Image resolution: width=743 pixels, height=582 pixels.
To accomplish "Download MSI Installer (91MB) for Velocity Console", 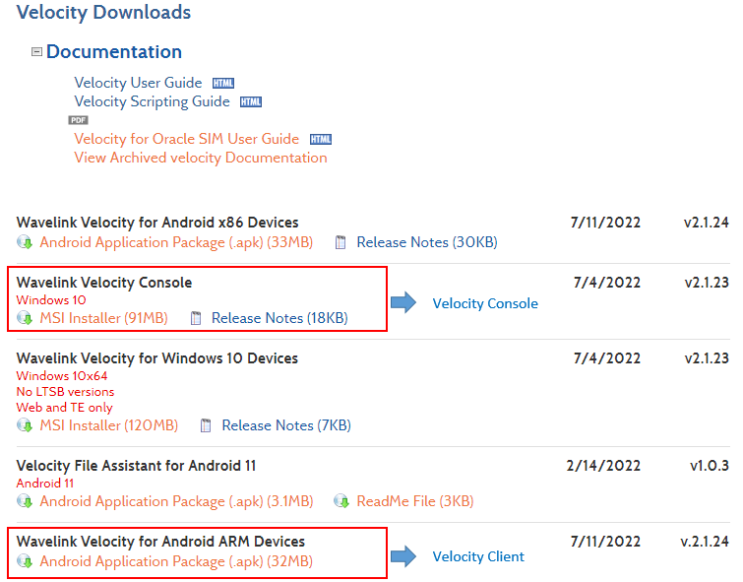I will tap(103, 319).
